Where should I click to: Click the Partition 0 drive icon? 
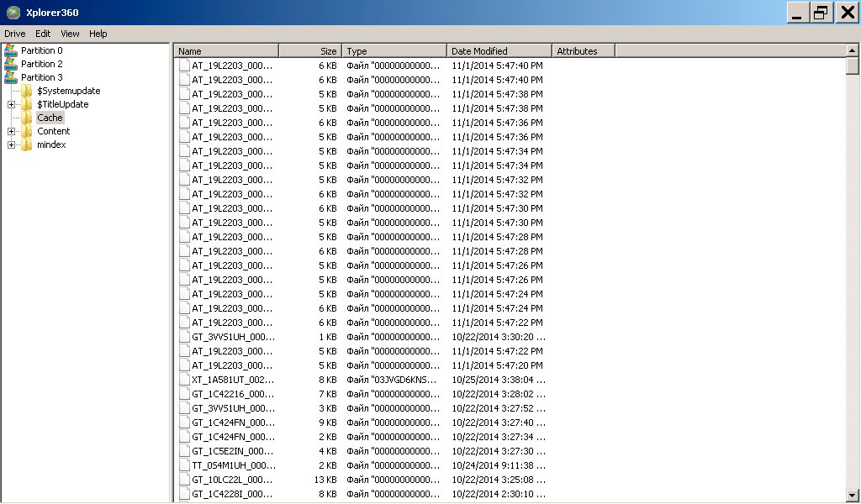point(10,50)
